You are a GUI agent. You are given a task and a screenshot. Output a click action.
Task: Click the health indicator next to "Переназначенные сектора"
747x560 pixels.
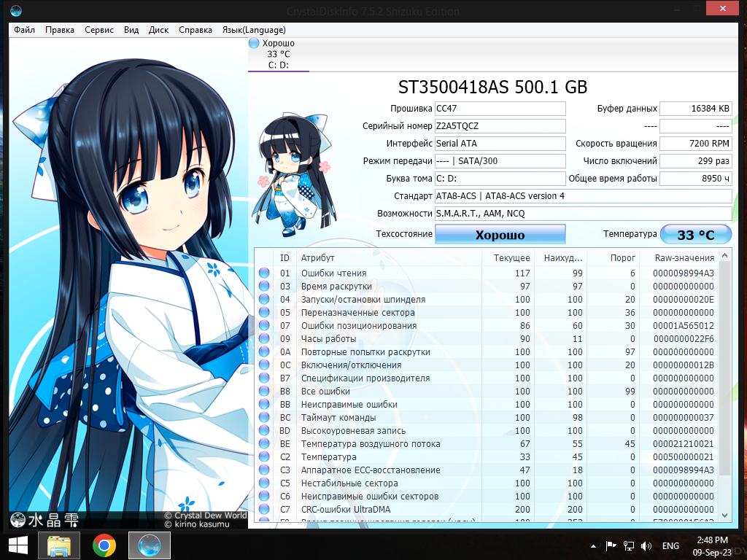263,312
